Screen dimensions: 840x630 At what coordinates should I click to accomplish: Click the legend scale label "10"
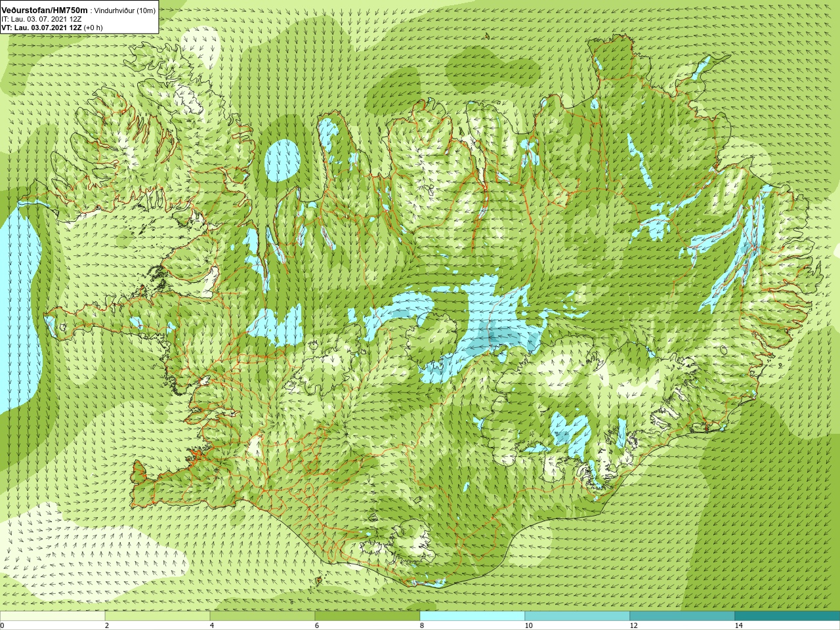coord(528,626)
